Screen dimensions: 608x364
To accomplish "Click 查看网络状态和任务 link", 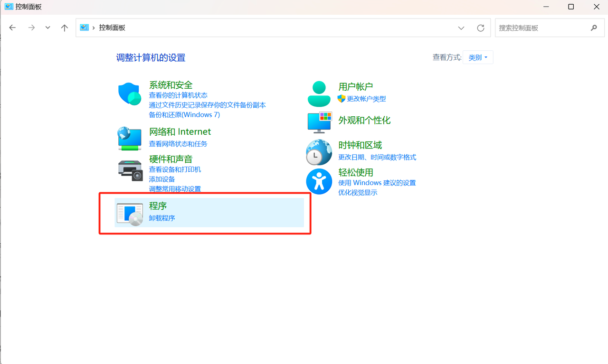I will (x=178, y=144).
